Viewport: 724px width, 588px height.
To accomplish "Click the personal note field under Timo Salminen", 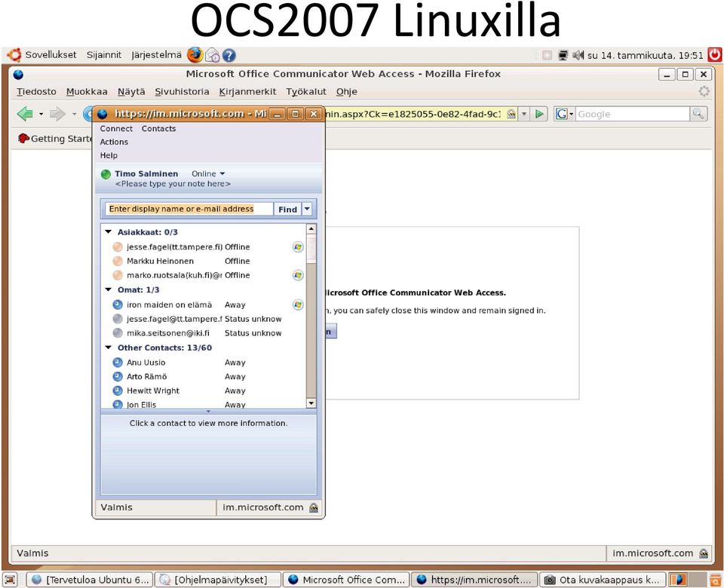I will click(x=173, y=184).
